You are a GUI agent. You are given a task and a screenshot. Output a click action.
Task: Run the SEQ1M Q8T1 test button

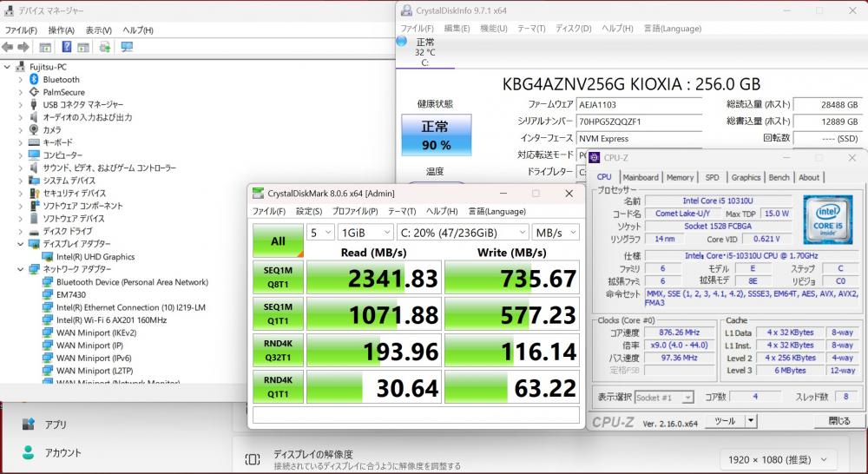[278, 278]
